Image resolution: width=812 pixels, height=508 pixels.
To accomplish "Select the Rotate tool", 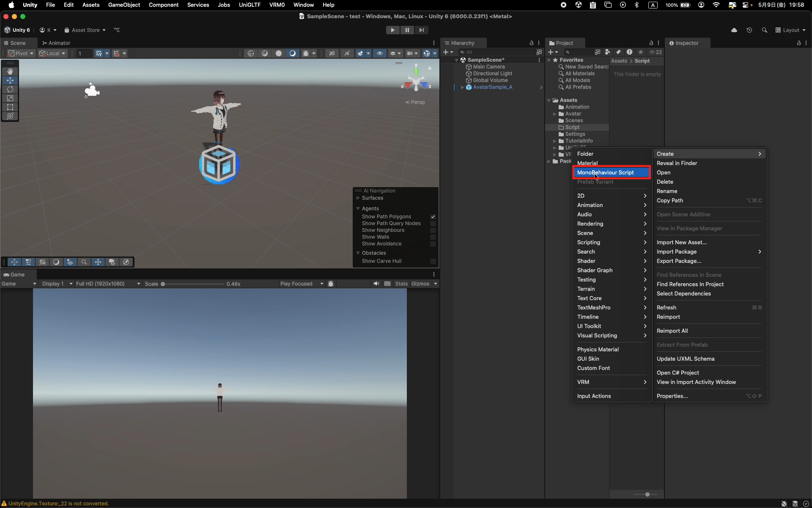I will click(10, 89).
